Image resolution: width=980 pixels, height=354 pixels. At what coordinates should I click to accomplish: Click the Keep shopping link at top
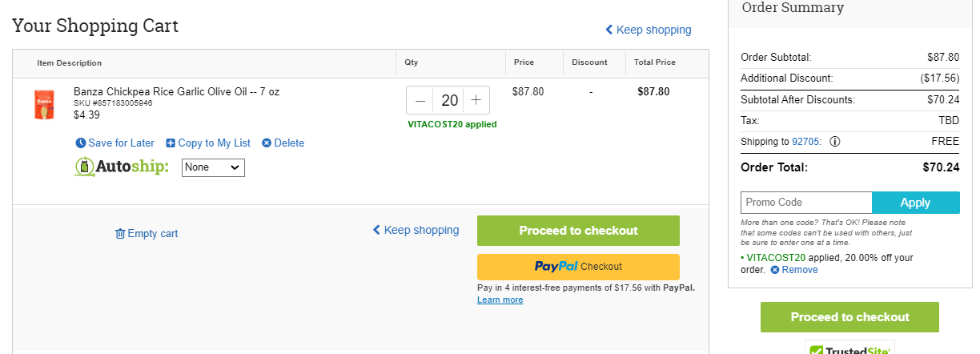(x=648, y=30)
